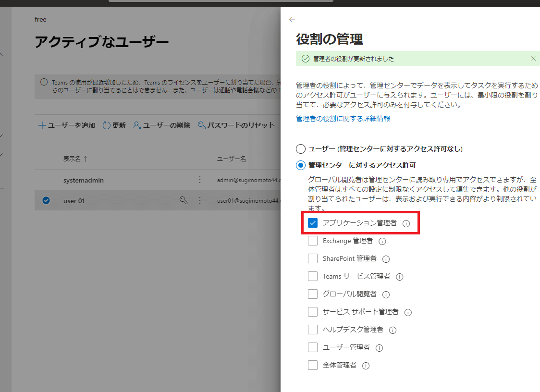
Task: Click the green success checkmark icon
Action: point(306,59)
